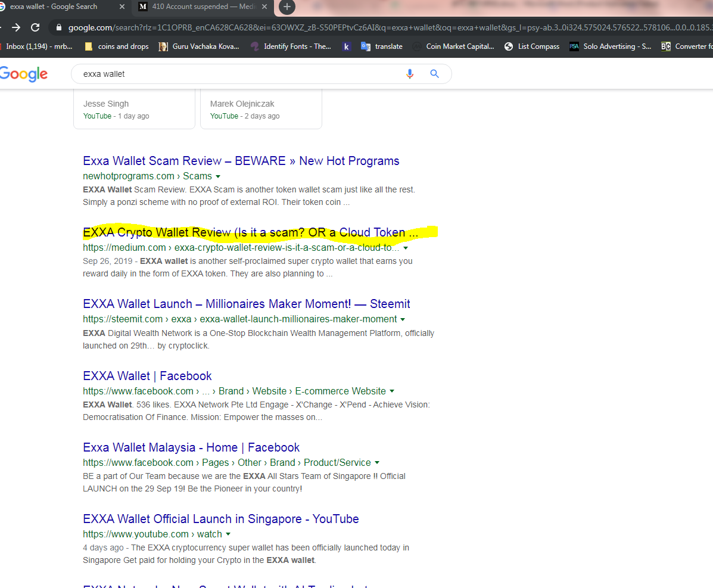The height and width of the screenshot is (588, 713).
Task: Click the newhotprograms.com › Scams URL text
Action: (147, 176)
